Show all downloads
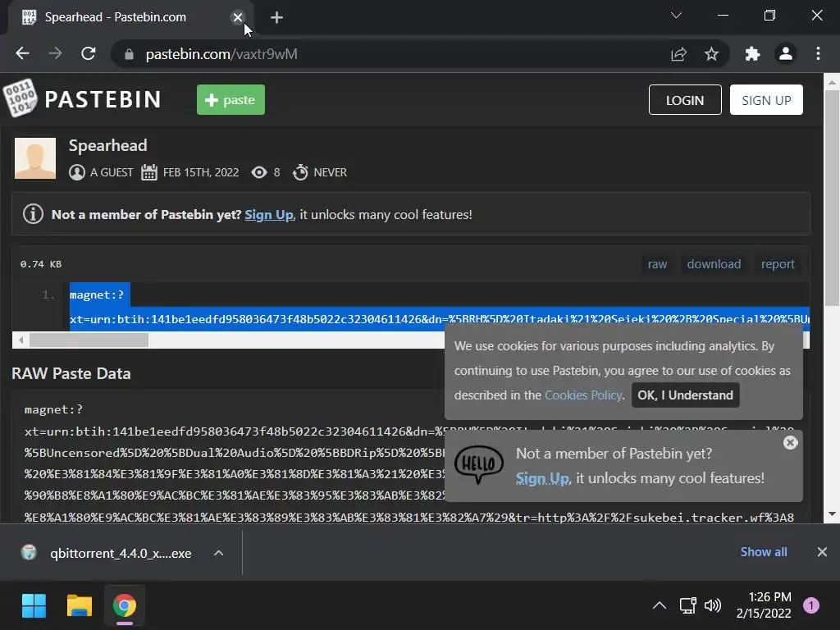 coord(764,552)
